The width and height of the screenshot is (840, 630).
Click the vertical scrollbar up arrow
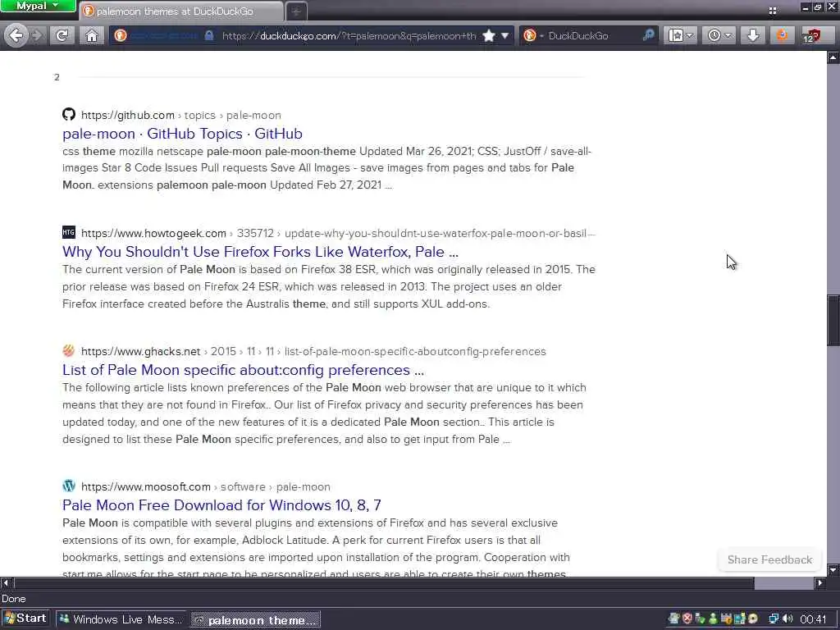[833, 57]
